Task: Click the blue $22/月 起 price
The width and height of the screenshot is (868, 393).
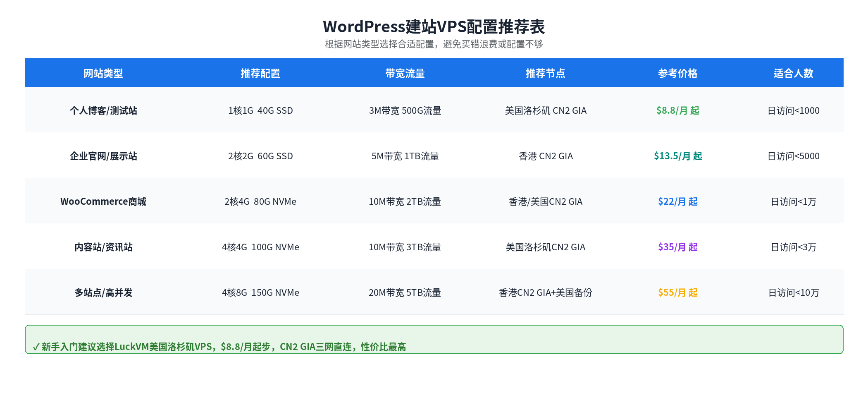Action: pos(678,201)
